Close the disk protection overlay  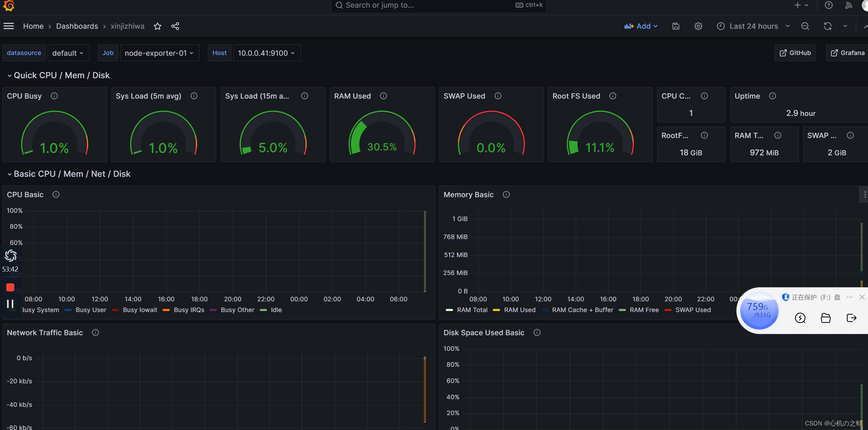(862, 297)
